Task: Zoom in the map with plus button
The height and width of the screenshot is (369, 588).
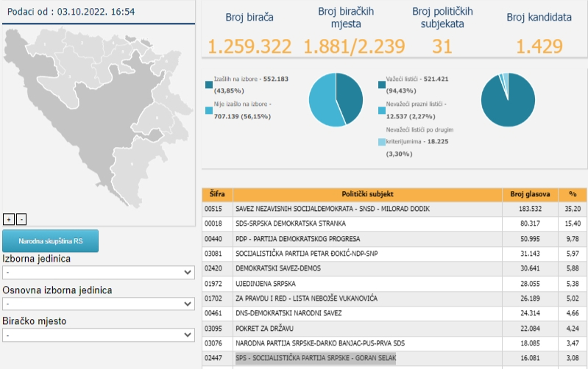Action: (x=9, y=219)
